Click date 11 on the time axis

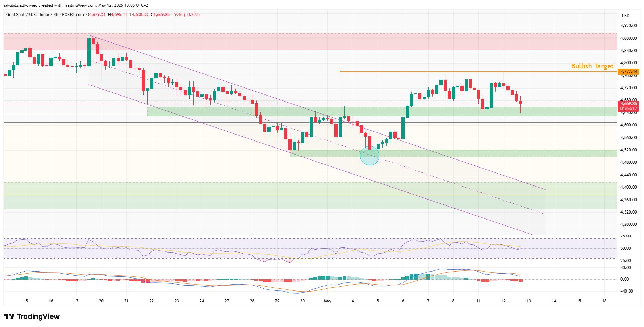[x=478, y=301]
